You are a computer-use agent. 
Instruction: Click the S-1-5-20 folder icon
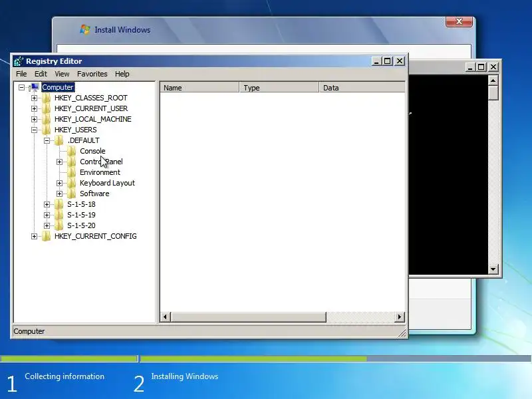(59, 225)
